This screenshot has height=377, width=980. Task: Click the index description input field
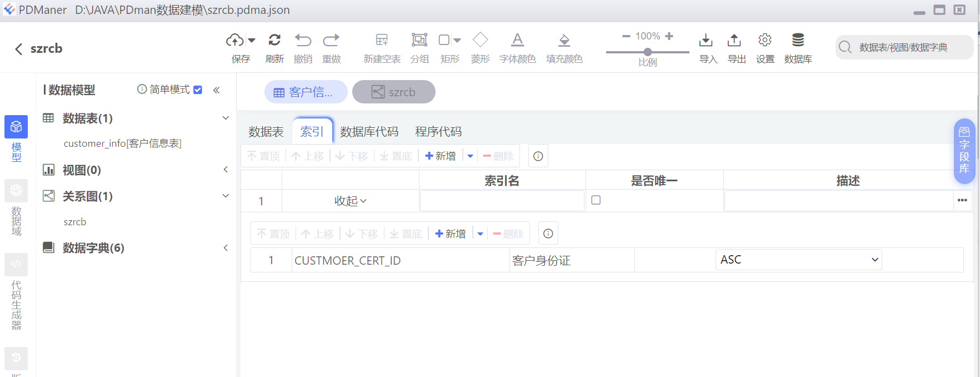[839, 201]
